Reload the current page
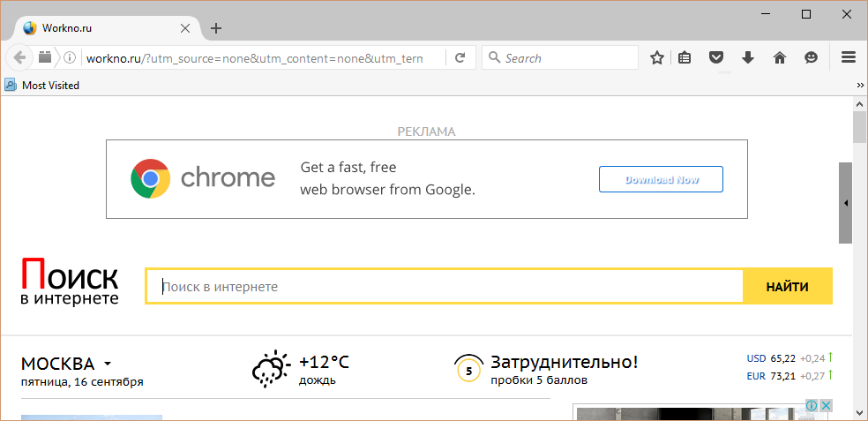Screen dimensions: 868x421 click(x=460, y=58)
